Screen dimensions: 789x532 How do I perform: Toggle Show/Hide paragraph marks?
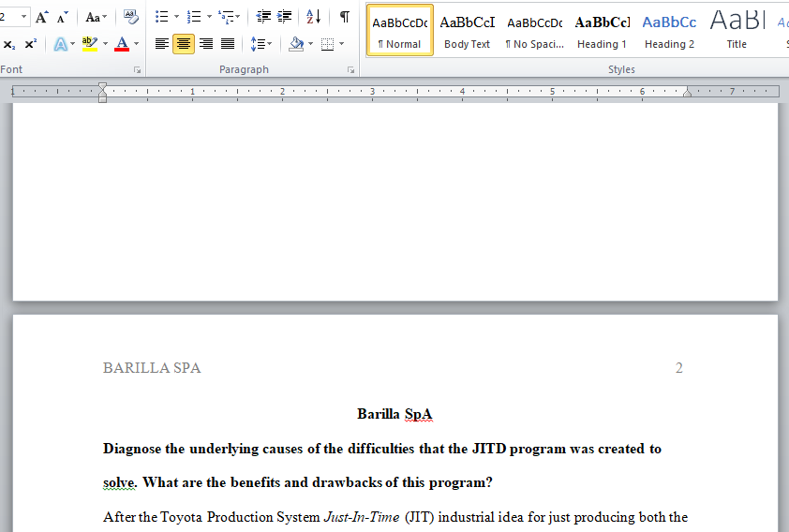[344, 17]
